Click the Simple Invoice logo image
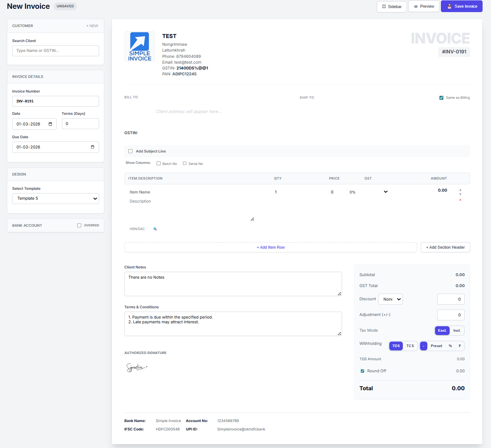 coord(139,46)
